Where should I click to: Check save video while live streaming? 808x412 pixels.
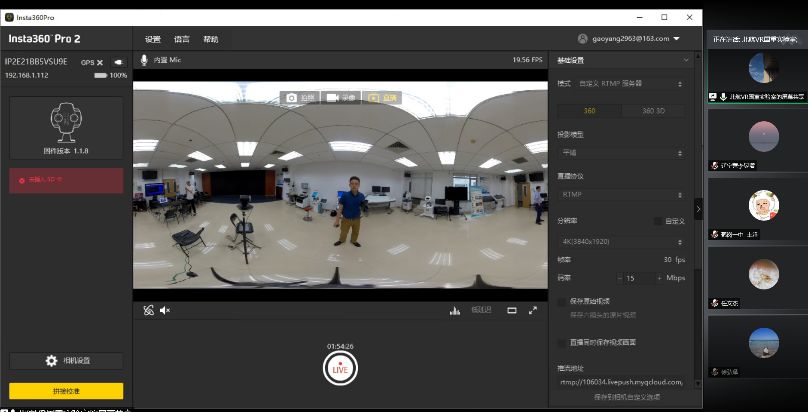(x=561, y=342)
